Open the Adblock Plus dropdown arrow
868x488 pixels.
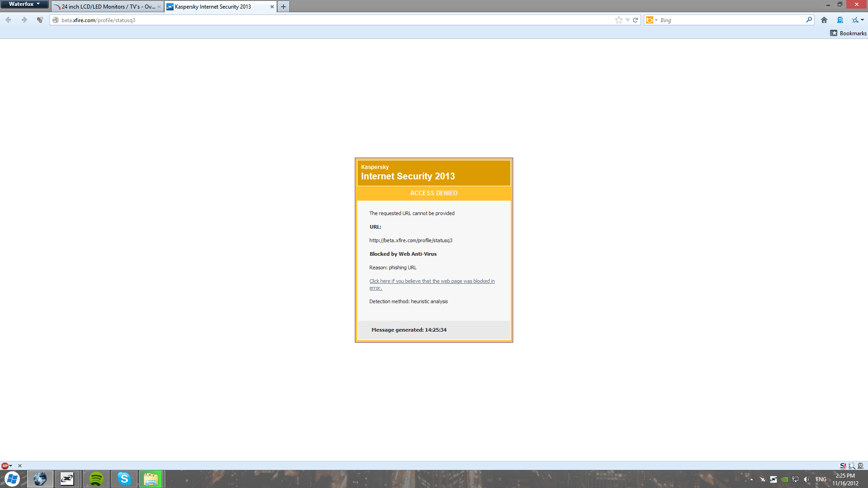pos(11,466)
